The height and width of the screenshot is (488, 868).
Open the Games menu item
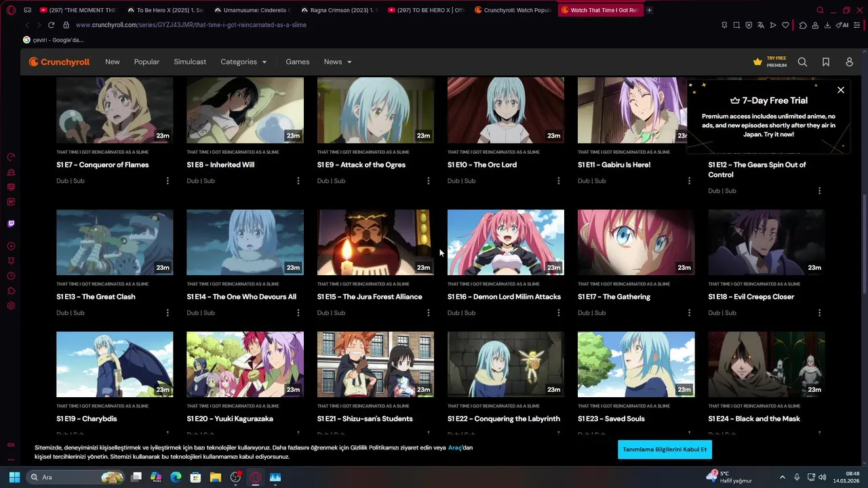coord(298,62)
